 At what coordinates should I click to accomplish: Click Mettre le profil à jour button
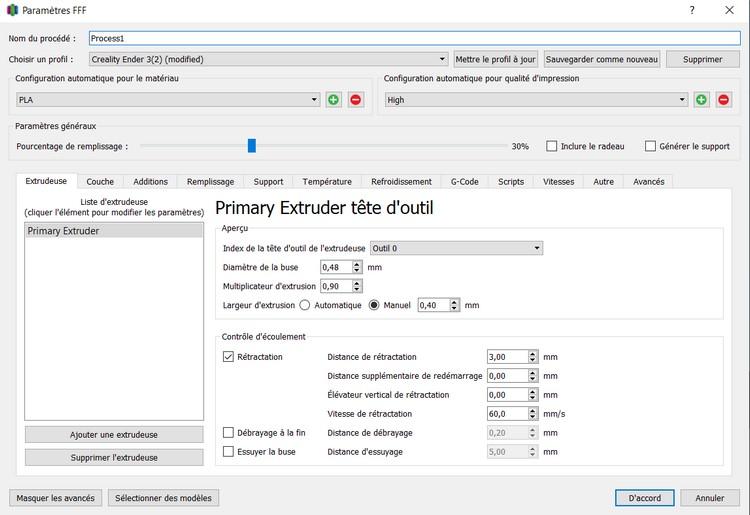[x=496, y=59]
